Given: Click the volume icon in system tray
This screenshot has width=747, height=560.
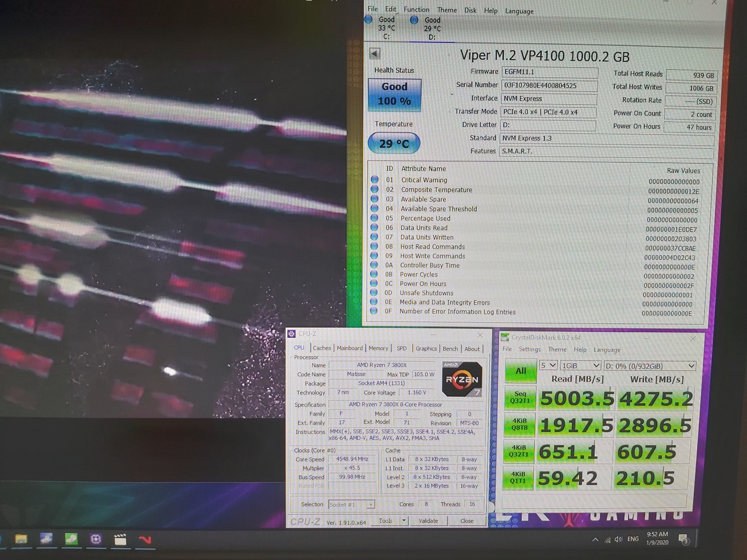Looking at the screenshot, I should coord(619,539).
